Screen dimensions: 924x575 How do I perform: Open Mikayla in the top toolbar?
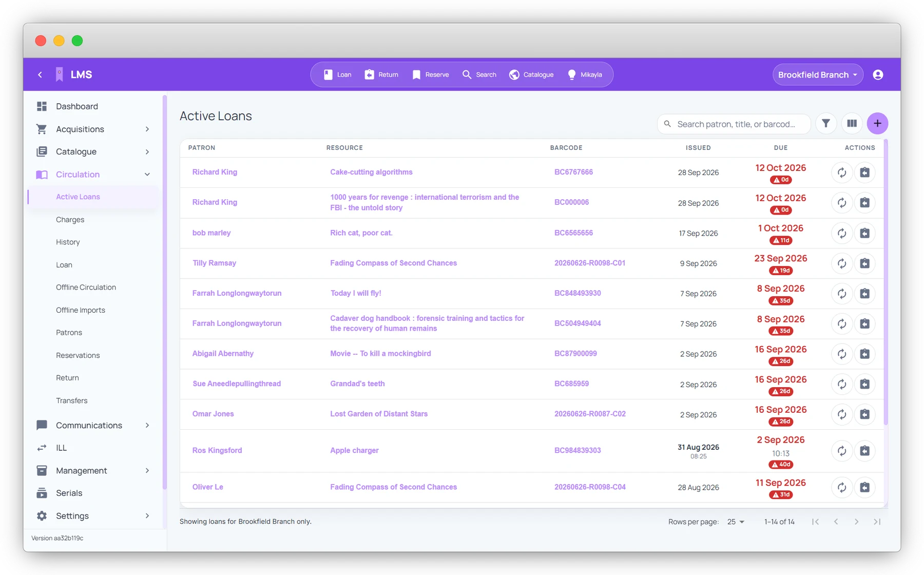585,74
